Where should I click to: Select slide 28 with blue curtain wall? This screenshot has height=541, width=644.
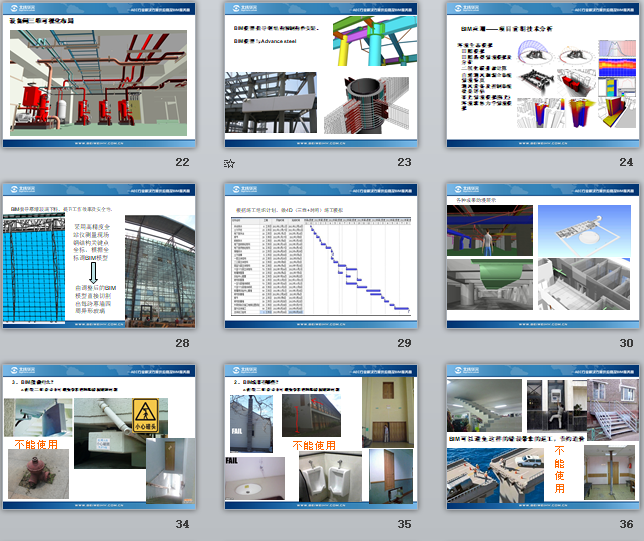(x=99, y=256)
